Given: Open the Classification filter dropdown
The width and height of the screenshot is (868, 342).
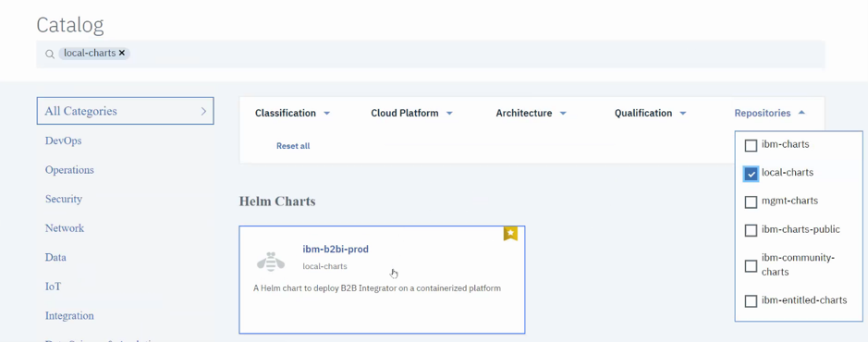Looking at the screenshot, I should tap(292, 113).
